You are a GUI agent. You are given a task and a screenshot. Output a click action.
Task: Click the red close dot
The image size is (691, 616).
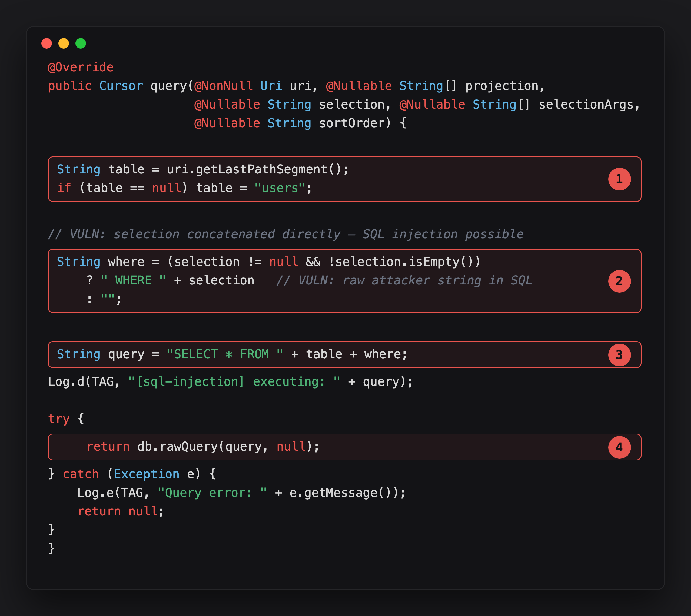point(47,43)
